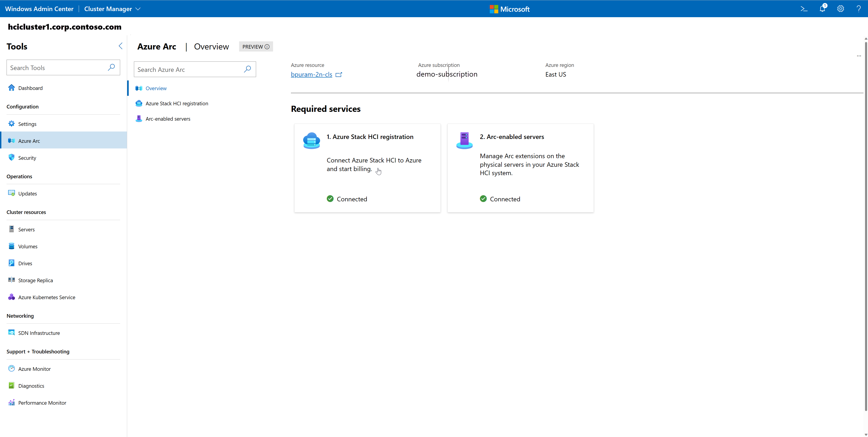Open the notifications bell
Image resolution: width=868 pixels, height=437 pixels.
[x=822, y=8]
